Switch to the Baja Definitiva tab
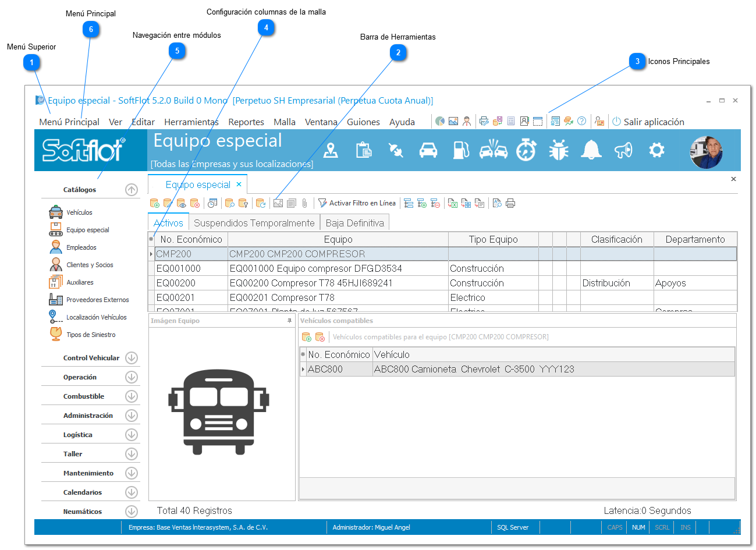The image size is (756, 550). tap(355, 223)
